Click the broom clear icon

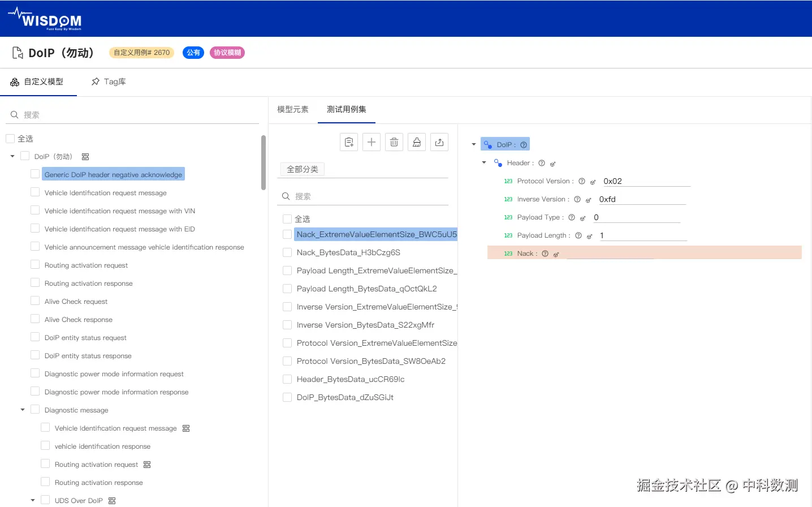click(x=417, y=142)
